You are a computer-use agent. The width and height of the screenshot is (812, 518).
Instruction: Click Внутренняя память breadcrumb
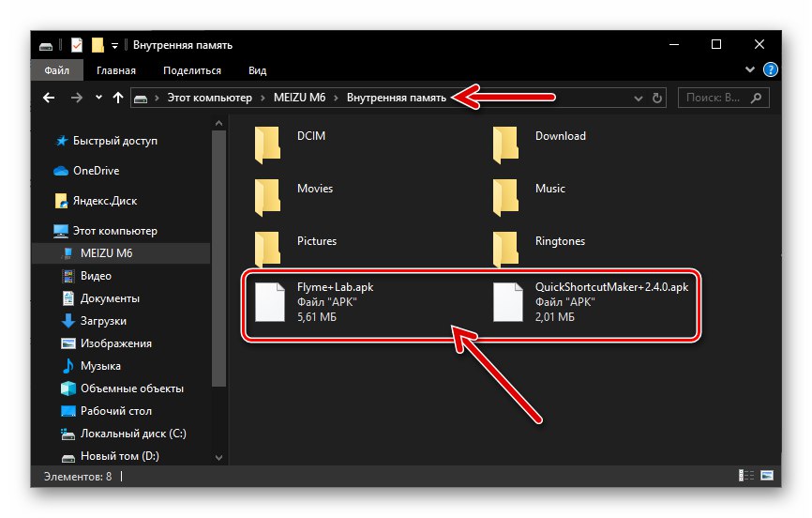[397, 98]
